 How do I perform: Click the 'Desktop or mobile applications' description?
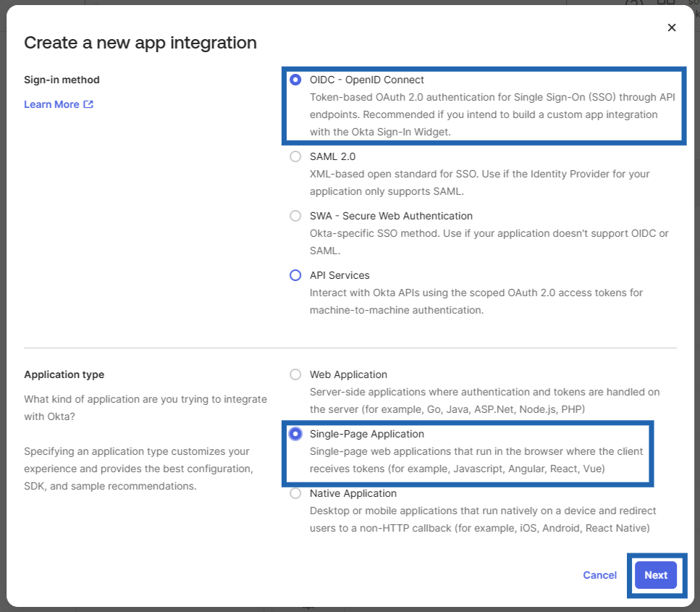[x=483, y=519]
